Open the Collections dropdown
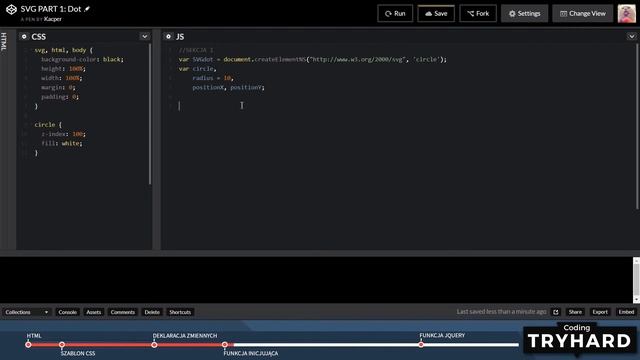The height and width of the screenshot is (360, 640). 27,312
